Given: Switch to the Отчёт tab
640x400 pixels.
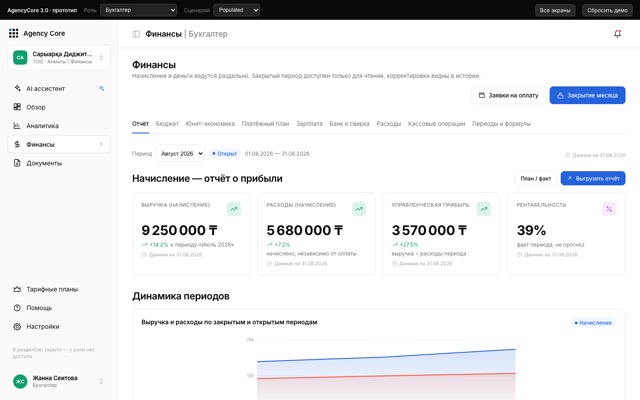Looking at the screenshot, I should click(x=140, y=123).
